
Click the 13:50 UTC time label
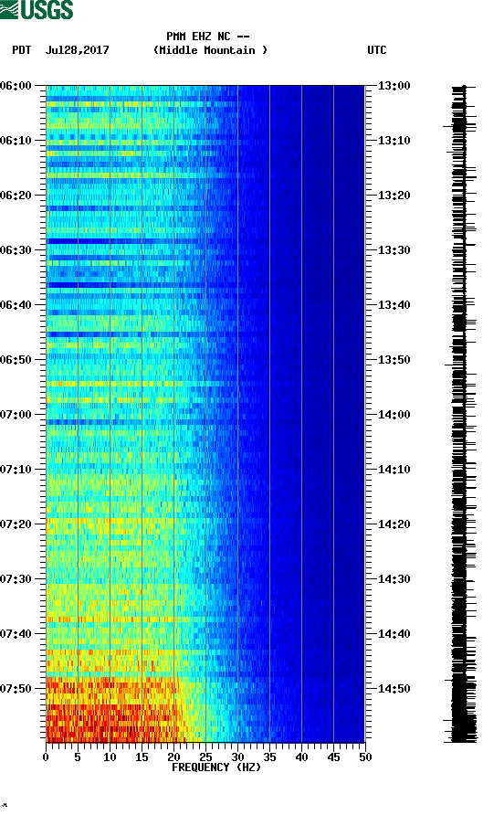tap(394, 360)
